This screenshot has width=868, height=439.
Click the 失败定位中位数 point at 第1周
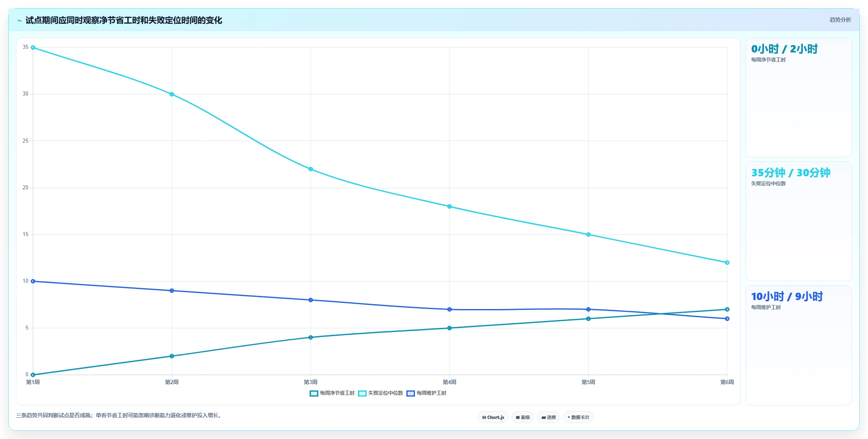pyautogui.click(x=33, y=48)
